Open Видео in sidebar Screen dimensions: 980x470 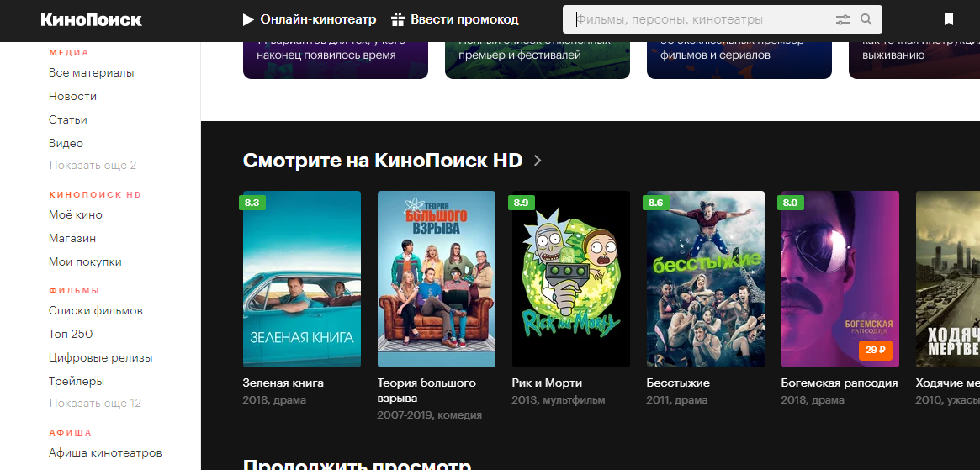point(66,144)
